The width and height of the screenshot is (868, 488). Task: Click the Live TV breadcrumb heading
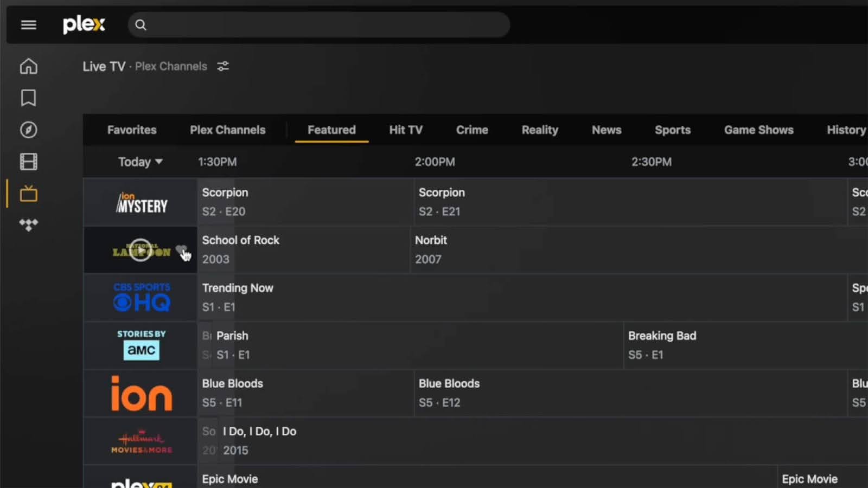[x=104, y=66]
